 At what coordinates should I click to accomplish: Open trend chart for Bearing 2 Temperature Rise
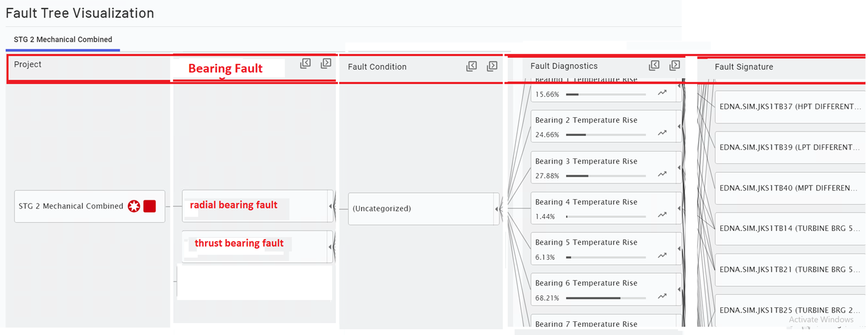[x=662, y=133]
